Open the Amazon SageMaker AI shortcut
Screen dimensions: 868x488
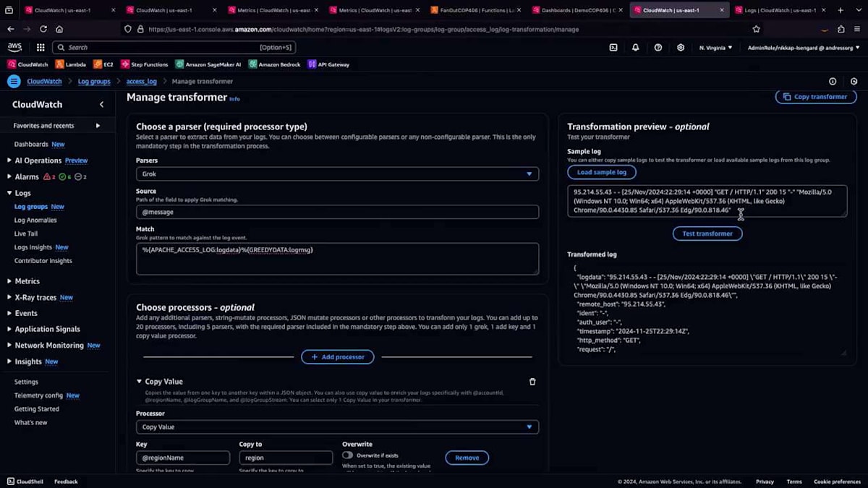coord(208,64)
